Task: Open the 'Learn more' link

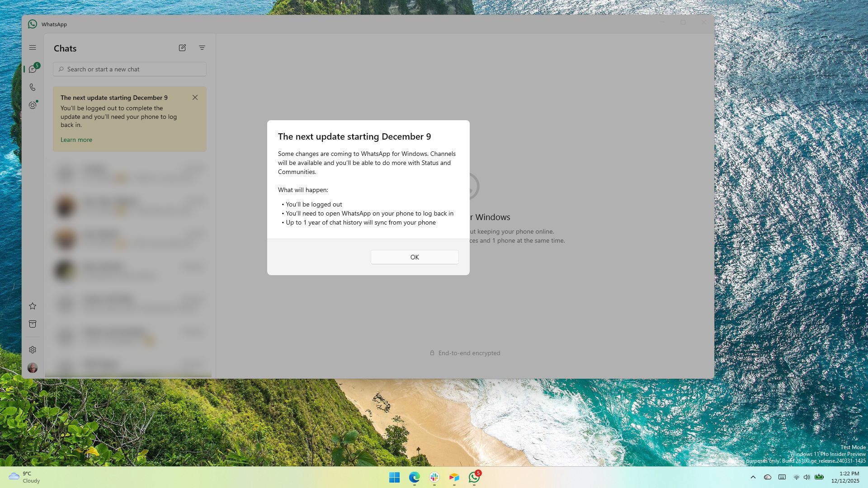Action: tap(76, 140)
